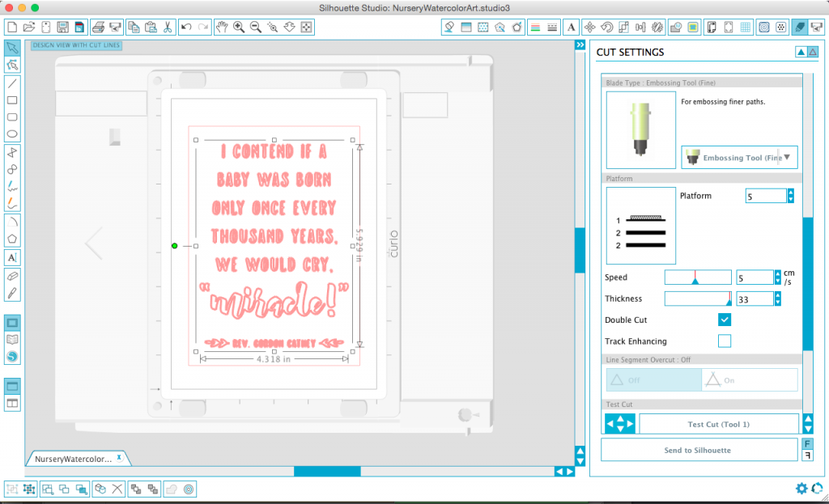Save to SD card via the red card icon
The height and width of the screenshot is (504, 829).
tap(79, 27)
